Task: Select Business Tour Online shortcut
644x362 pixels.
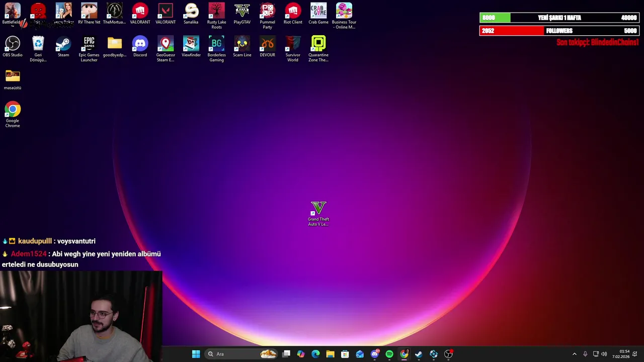Action: click(344, 16)
